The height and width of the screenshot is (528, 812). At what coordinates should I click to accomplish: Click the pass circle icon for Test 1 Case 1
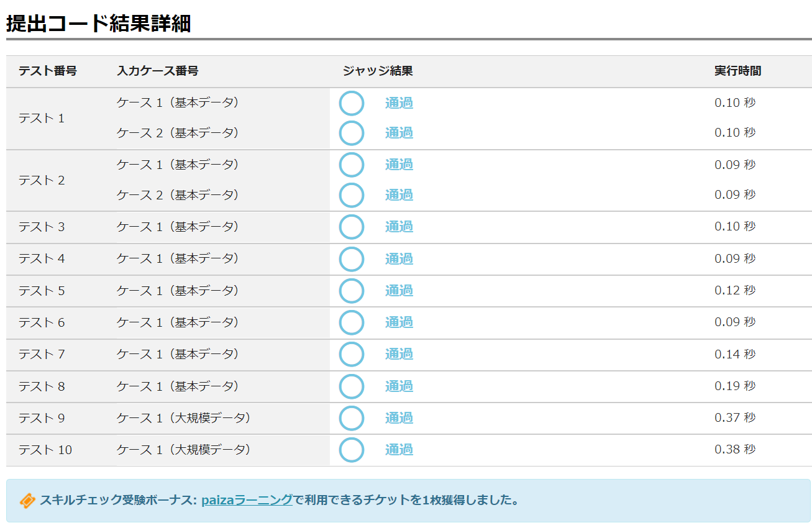[x=351, y=103]
